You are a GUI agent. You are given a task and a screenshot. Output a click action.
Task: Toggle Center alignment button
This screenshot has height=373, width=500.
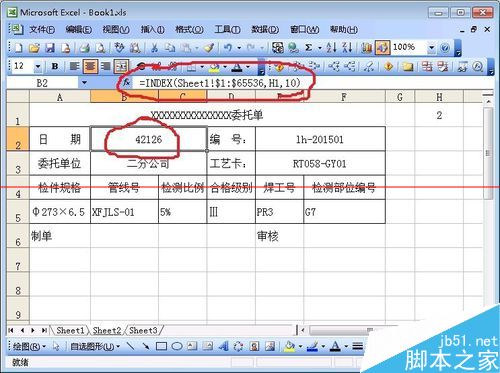click(90, 67)
